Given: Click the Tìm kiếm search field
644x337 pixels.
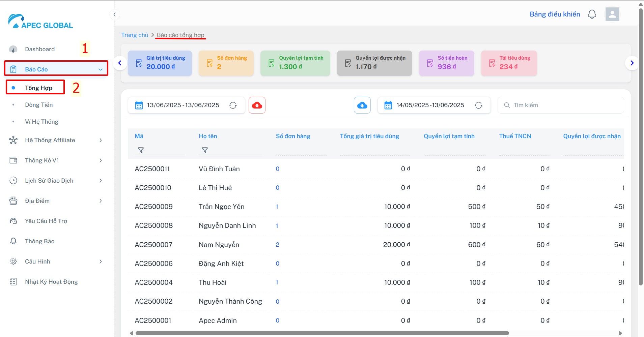Looking at the screenshot, I should click(x=561, y=105).
